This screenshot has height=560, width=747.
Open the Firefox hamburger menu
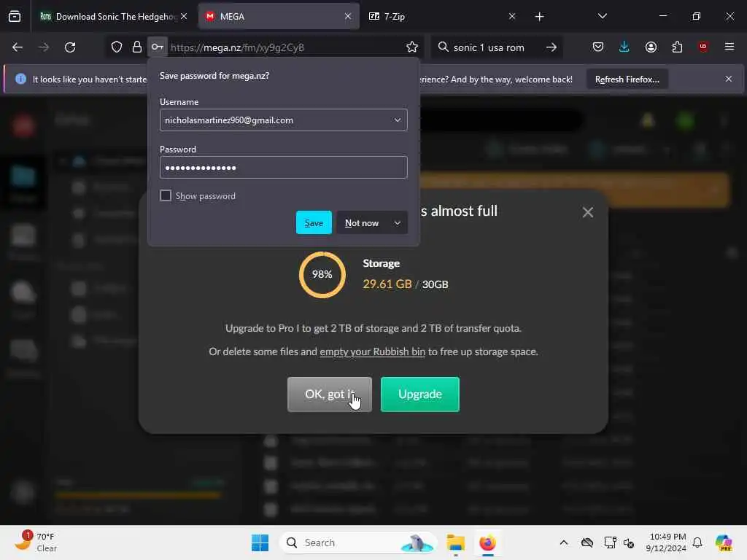pos(729,47)
